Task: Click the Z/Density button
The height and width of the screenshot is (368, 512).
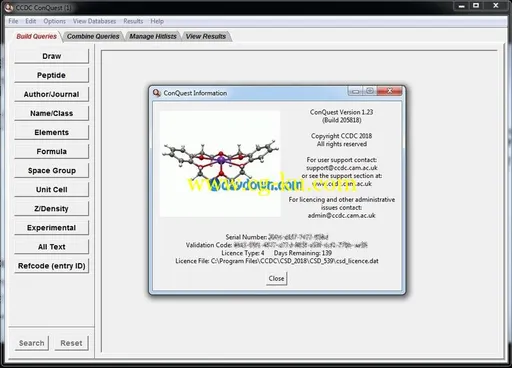Action: pos(52,209)
